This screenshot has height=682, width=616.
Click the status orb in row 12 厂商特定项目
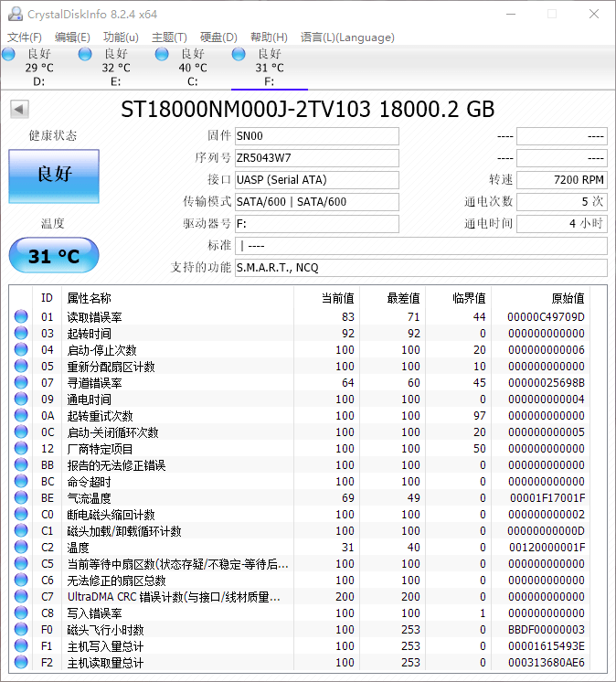pos(21,448)
